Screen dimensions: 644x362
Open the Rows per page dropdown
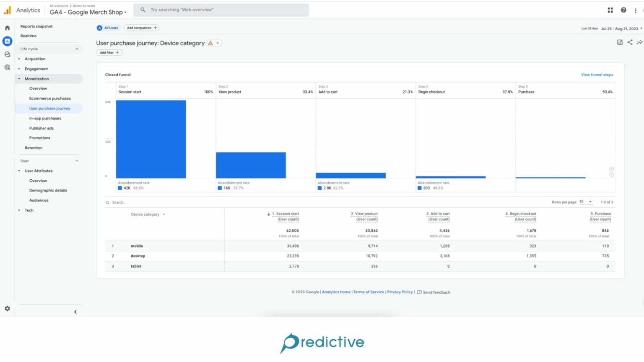click(586, 202)
